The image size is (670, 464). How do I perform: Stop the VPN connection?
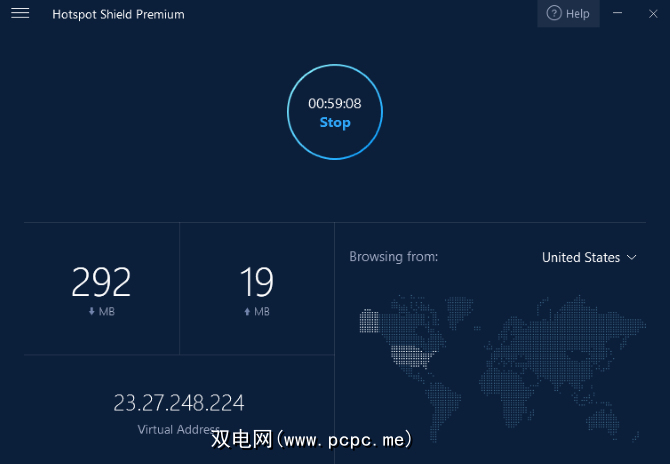(335, 112)
